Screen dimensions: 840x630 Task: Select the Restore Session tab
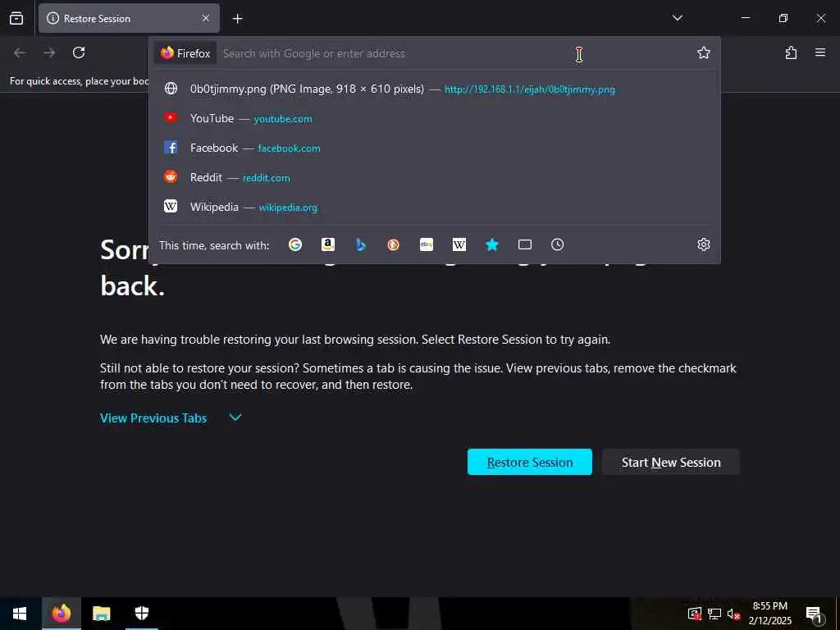129,18
